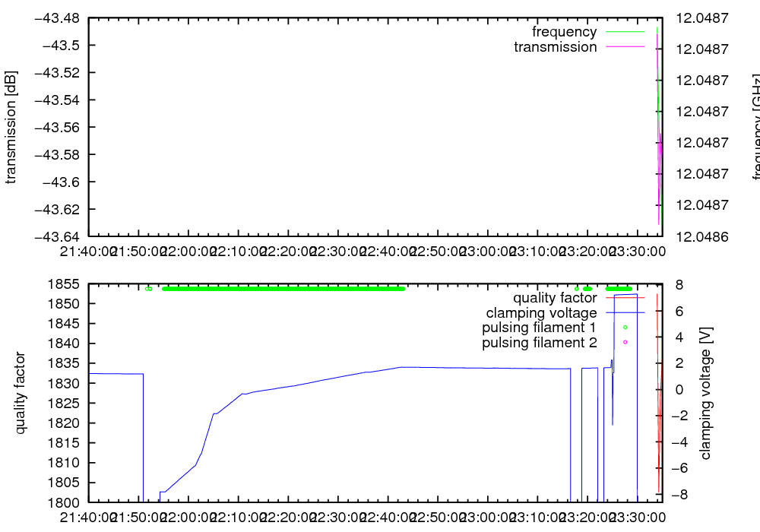Click the 'transmission [dB]' vertical axis title
The image size is (760, 532).
pos(11,127)
